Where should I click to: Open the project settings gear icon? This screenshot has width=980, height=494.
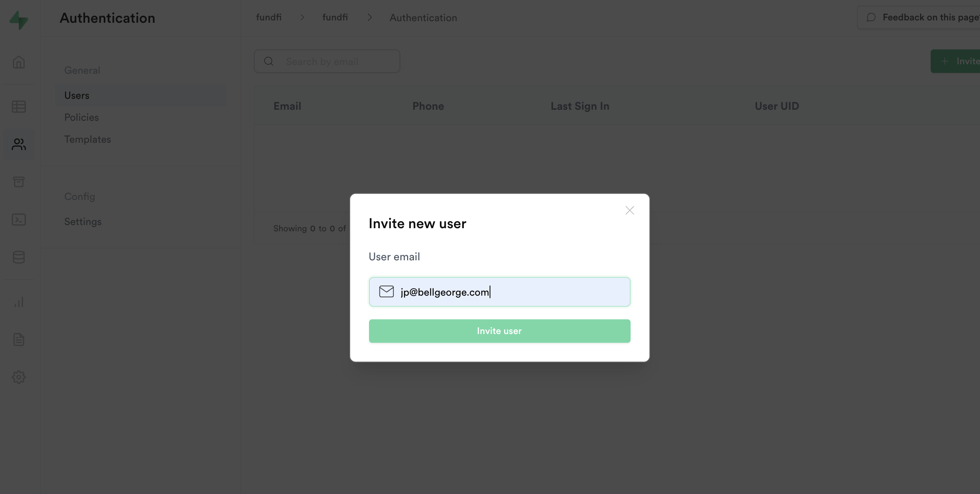point(18,377)
